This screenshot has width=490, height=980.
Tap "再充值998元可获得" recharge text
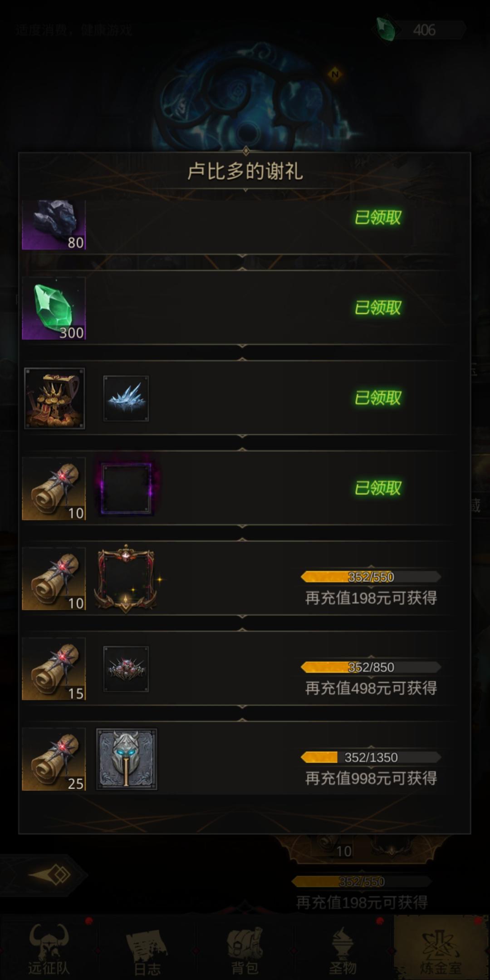tap(371, 779)
